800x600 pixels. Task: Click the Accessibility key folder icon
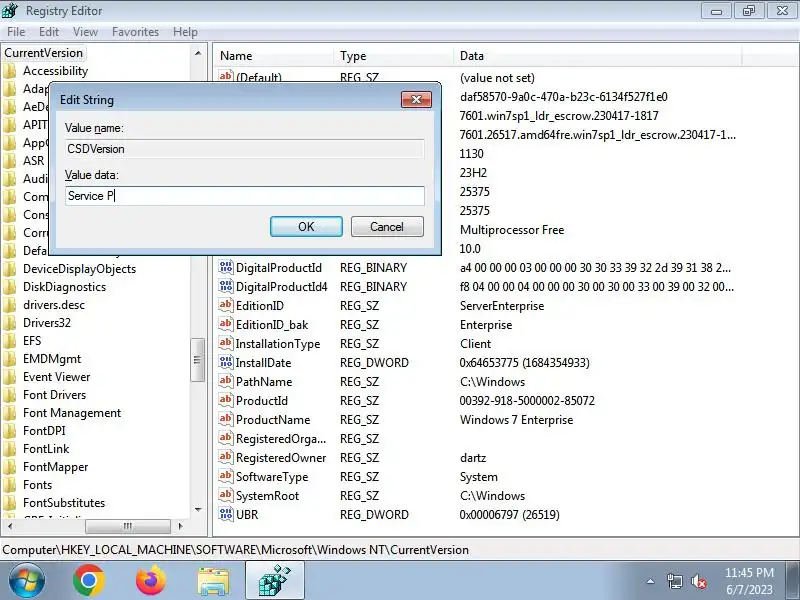coord(10,71)
